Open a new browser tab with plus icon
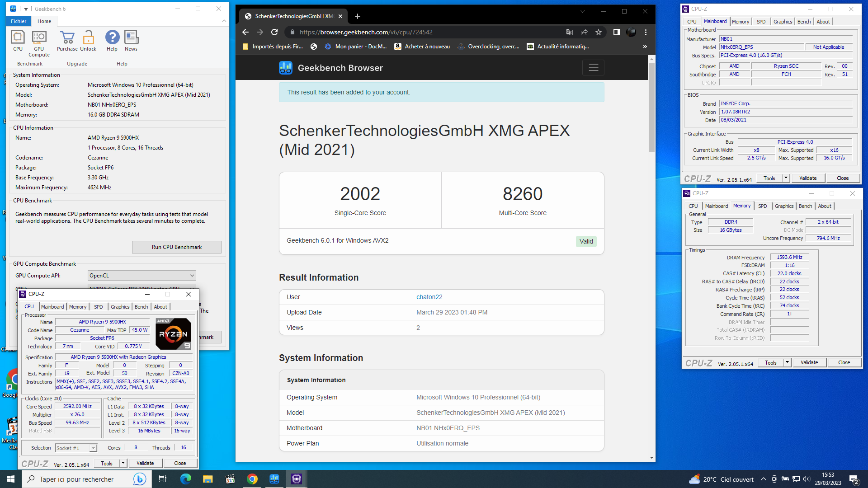This screenshot has height=488, width=868. (x=358, y=16)
